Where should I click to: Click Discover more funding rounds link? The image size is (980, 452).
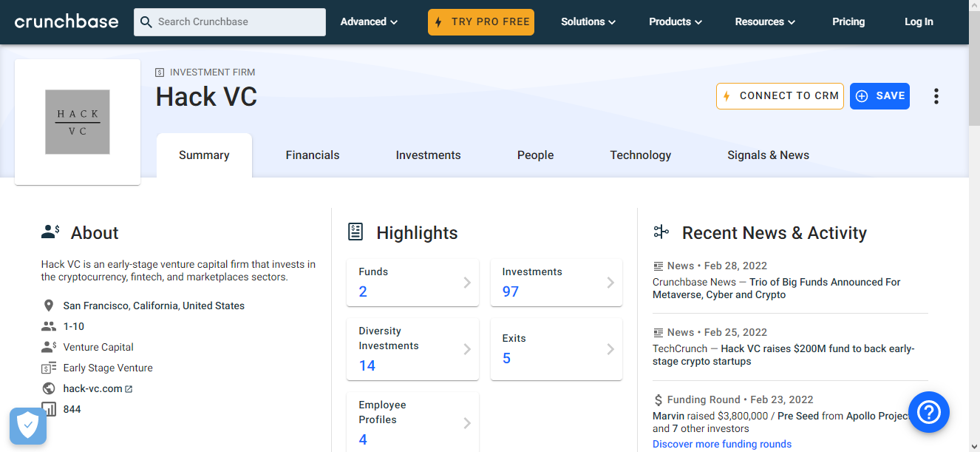point(722,445)
